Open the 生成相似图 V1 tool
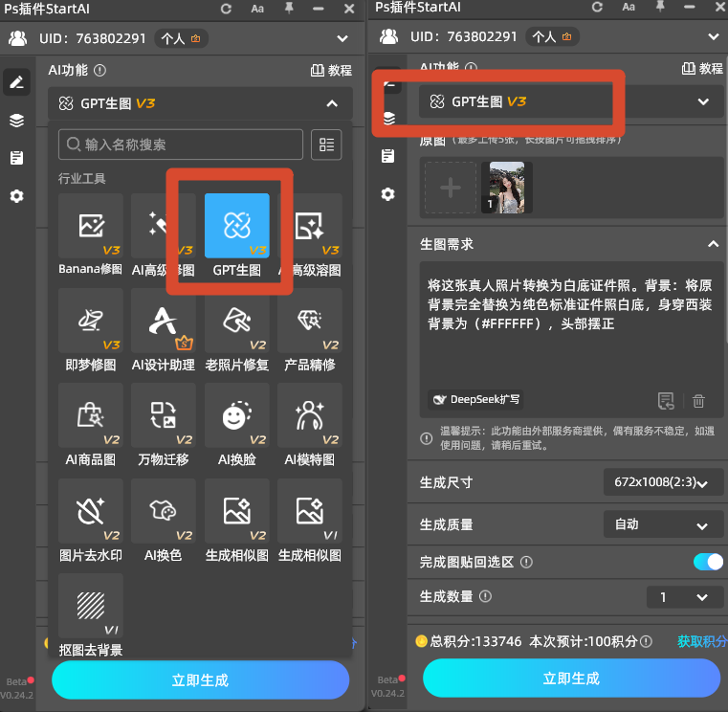The width and height of the screenshot is (728, 712). tap(310, 511)
